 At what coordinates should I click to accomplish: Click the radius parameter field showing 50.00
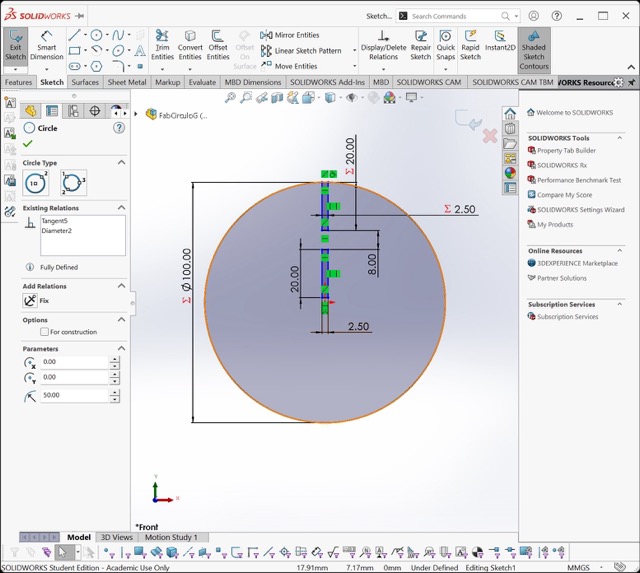[74, 395]
